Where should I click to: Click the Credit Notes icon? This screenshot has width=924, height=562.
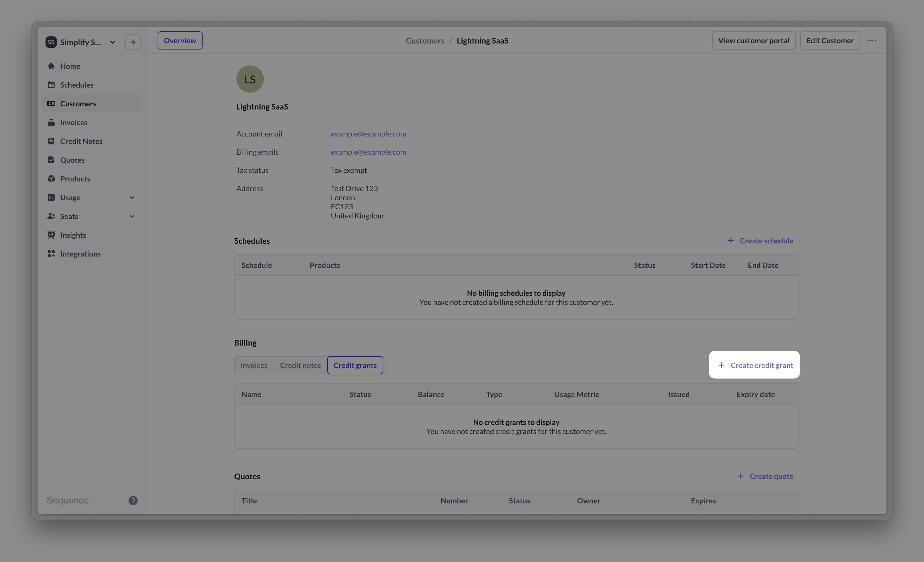(51, 141)
